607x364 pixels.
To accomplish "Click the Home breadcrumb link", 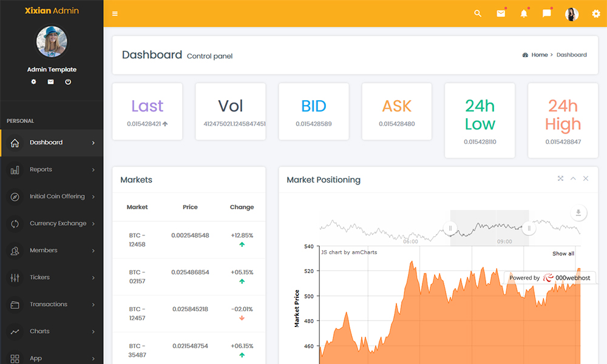I will 539,55.
